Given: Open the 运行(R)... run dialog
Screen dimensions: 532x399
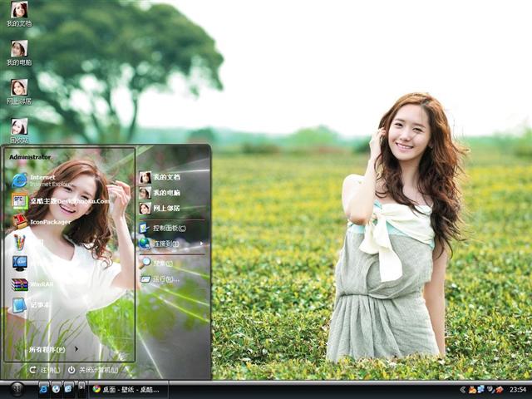Looking at the screenshot, I should [160, 279].
